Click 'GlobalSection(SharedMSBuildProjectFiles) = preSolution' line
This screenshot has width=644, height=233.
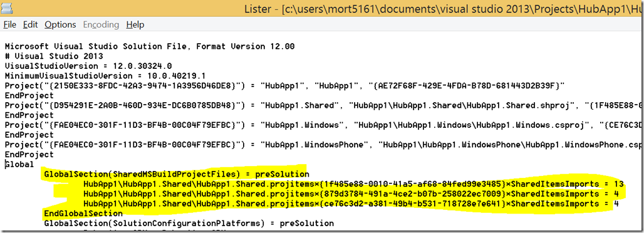177,174
